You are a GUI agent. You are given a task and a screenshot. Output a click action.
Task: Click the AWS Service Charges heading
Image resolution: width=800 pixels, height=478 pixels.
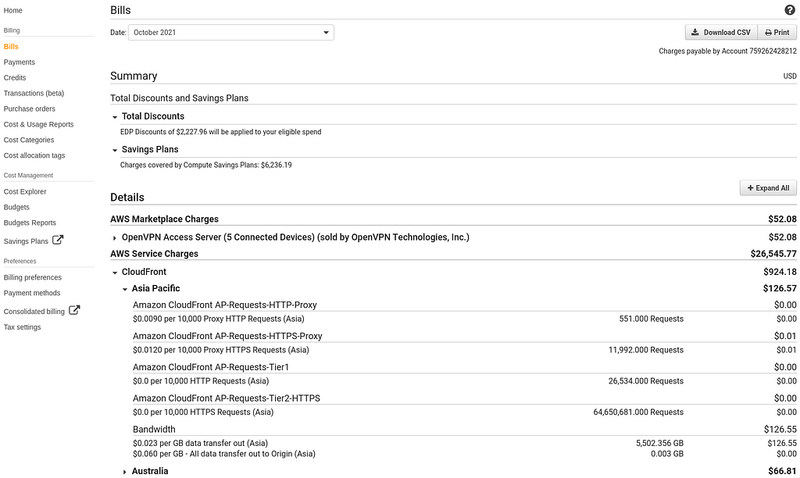coord(154,254)
